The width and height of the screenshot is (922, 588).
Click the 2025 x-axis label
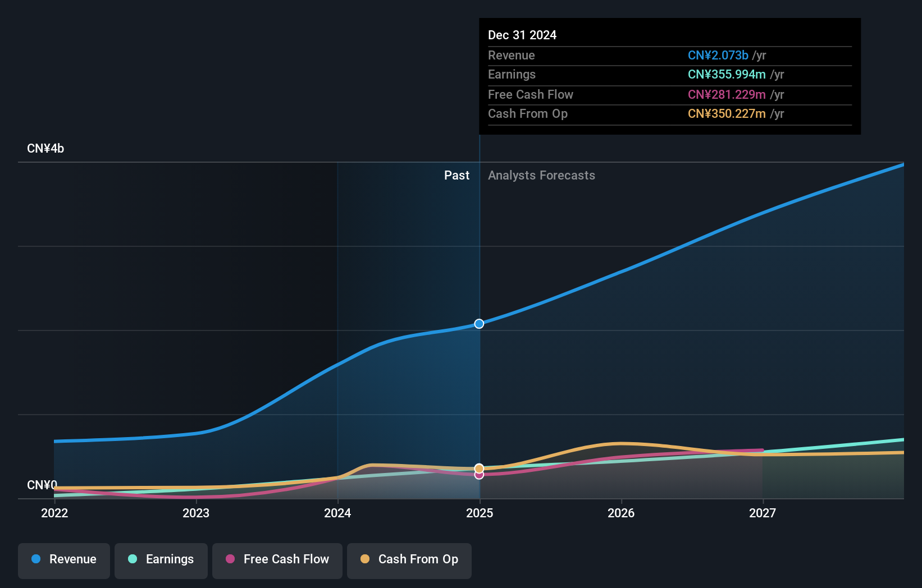pos(480,513)
